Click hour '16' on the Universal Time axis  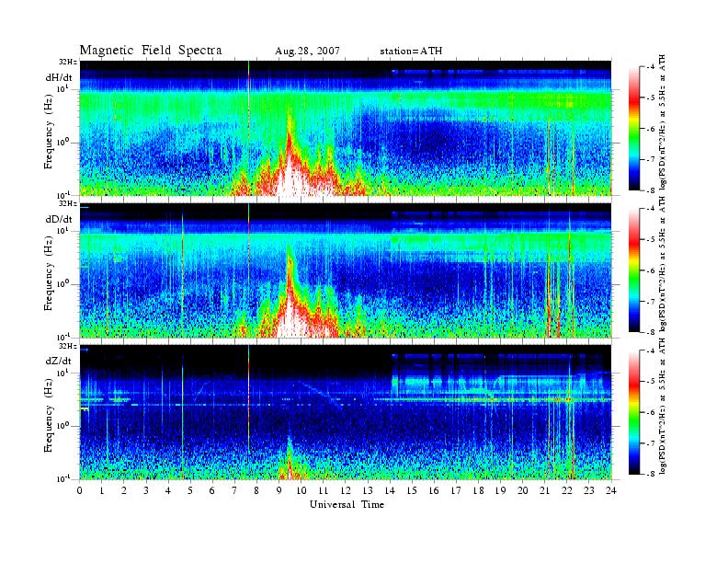point(434,490)
